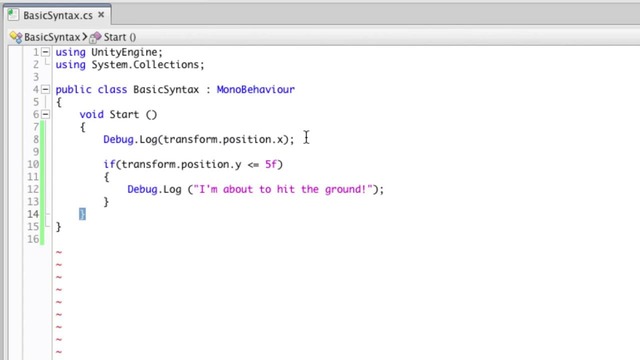Click line number 8 in the gutter
This screenshot has width=640, height=360.
point(36,139)
